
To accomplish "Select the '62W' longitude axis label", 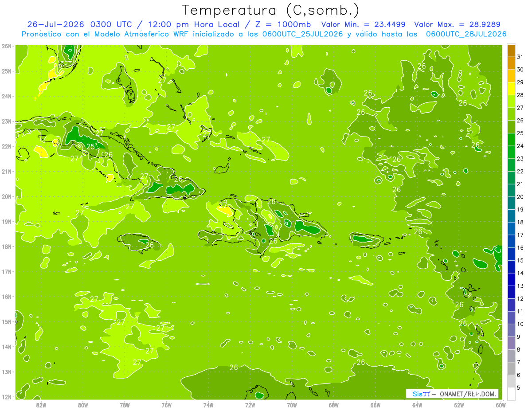I will (x=459, y=405).
